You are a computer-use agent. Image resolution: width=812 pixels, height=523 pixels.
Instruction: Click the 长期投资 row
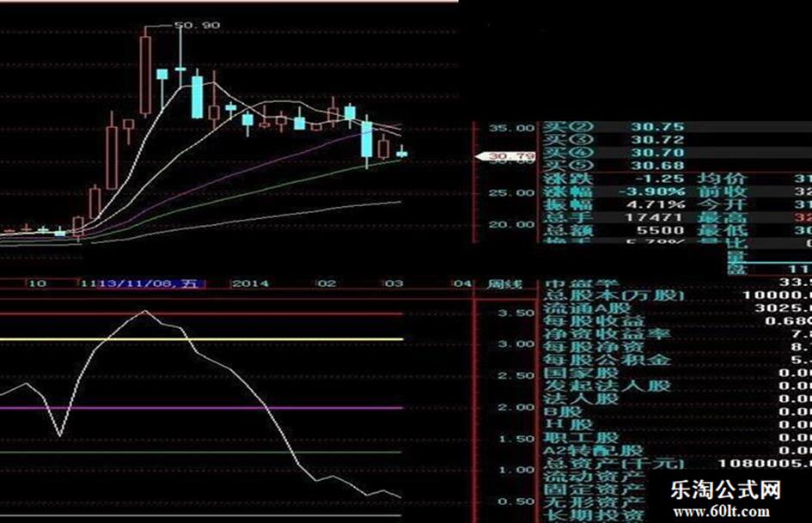(x=594, y=515)
